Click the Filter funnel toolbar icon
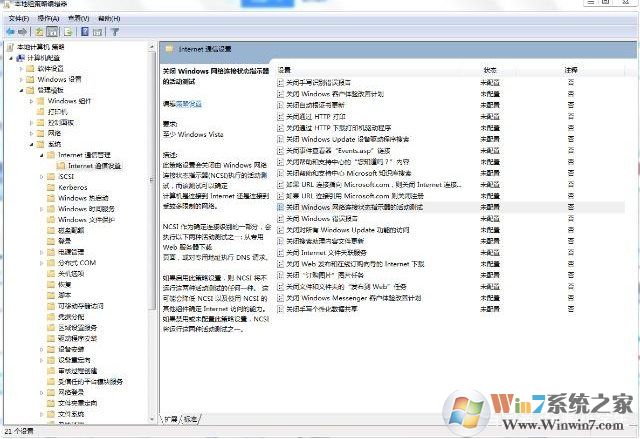Image resolution: width=640 pixels, height=439 pixels. coord(114,31)
